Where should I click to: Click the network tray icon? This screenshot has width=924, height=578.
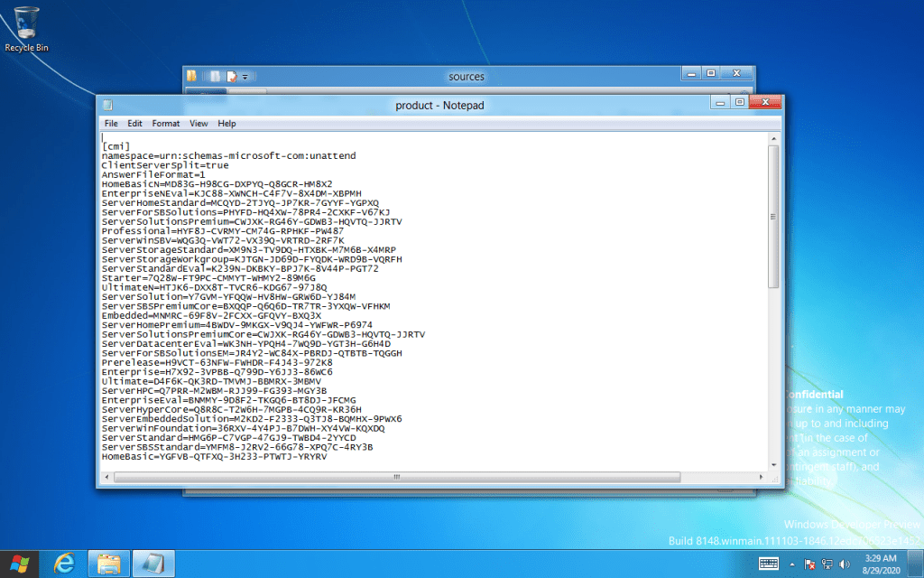(x=827, y=564)
